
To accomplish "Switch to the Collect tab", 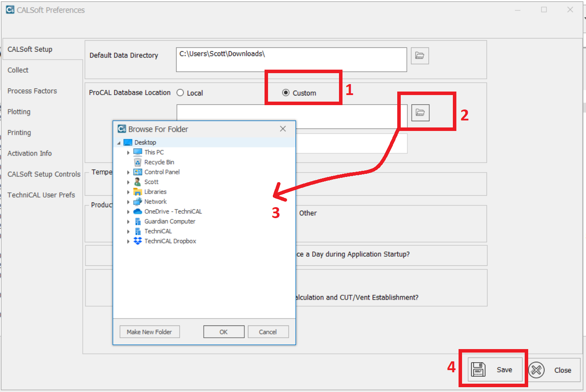I will [x=43, y=70].
